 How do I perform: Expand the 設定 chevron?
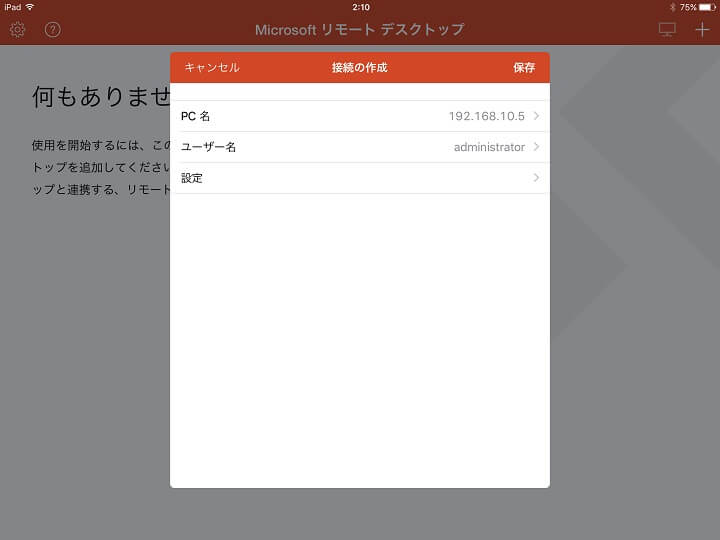[536, 178]
